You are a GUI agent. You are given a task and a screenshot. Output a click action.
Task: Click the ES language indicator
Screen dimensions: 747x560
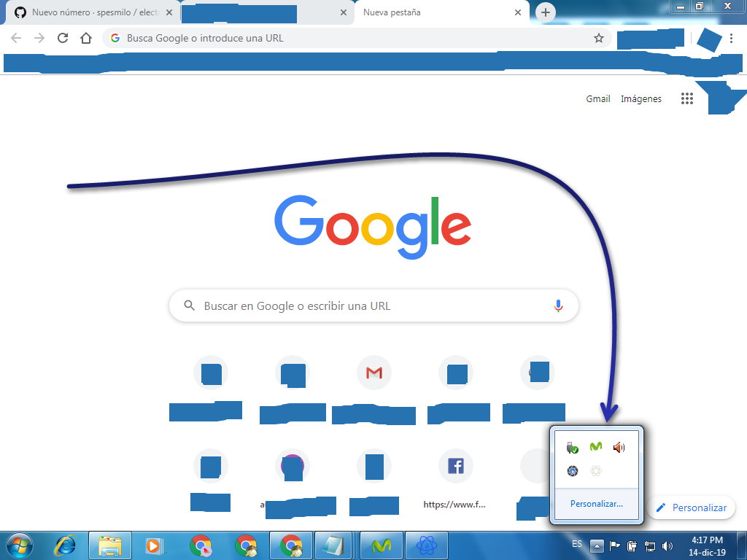[x=577, y=543]
